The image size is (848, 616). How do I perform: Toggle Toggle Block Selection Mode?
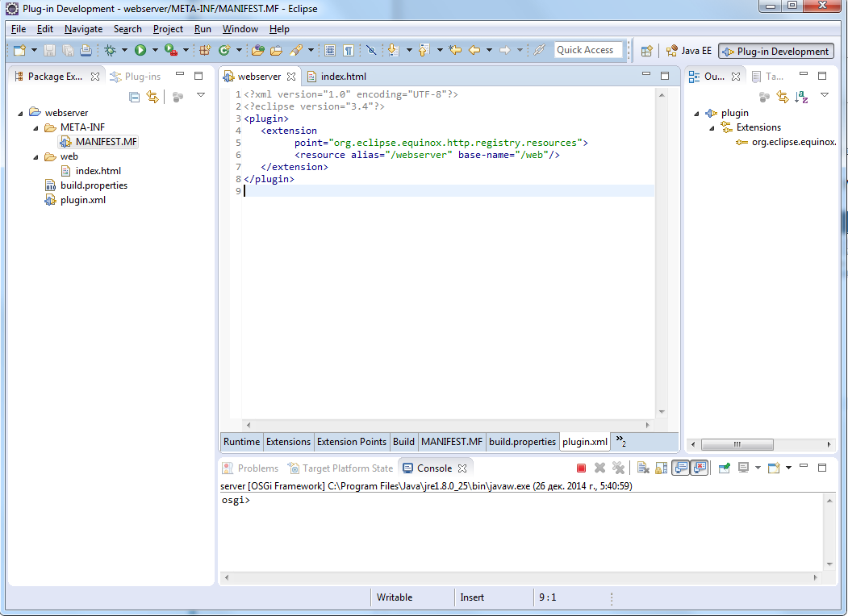click(x=330, y=50)
